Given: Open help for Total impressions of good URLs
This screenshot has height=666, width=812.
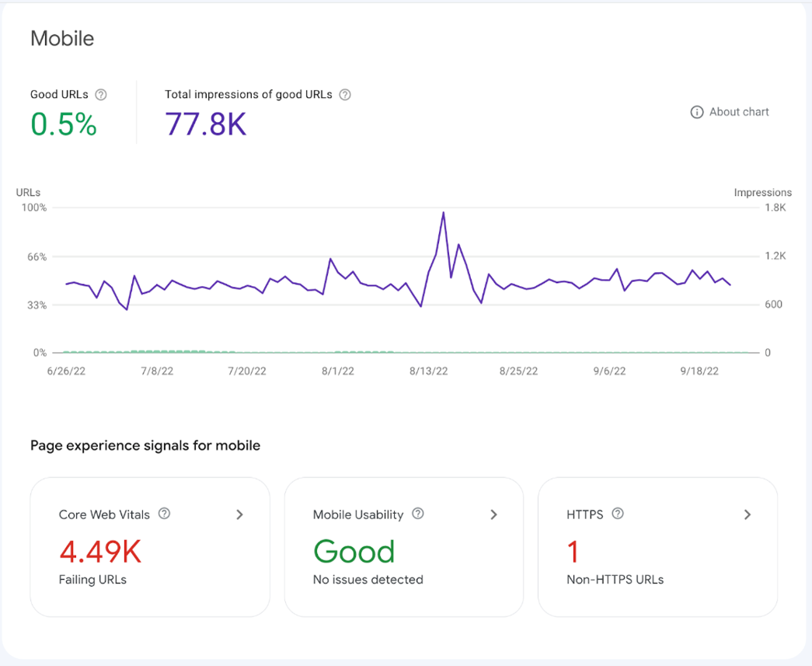Looking at the screenshot, I should [345, 95].
